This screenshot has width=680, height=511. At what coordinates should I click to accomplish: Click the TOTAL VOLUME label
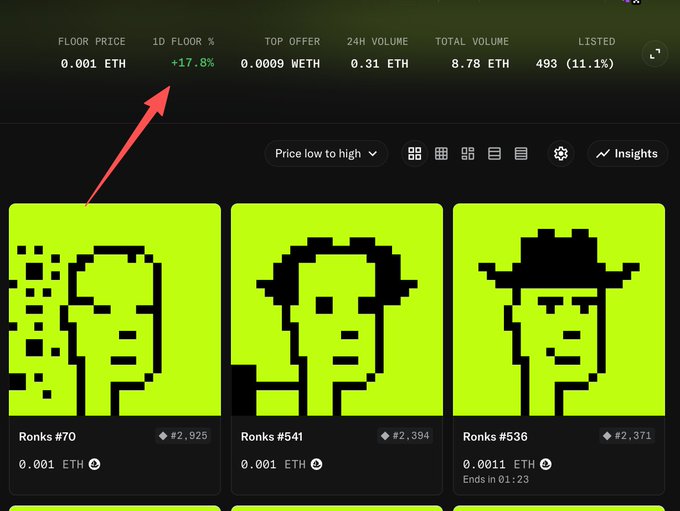pos(472,42)
